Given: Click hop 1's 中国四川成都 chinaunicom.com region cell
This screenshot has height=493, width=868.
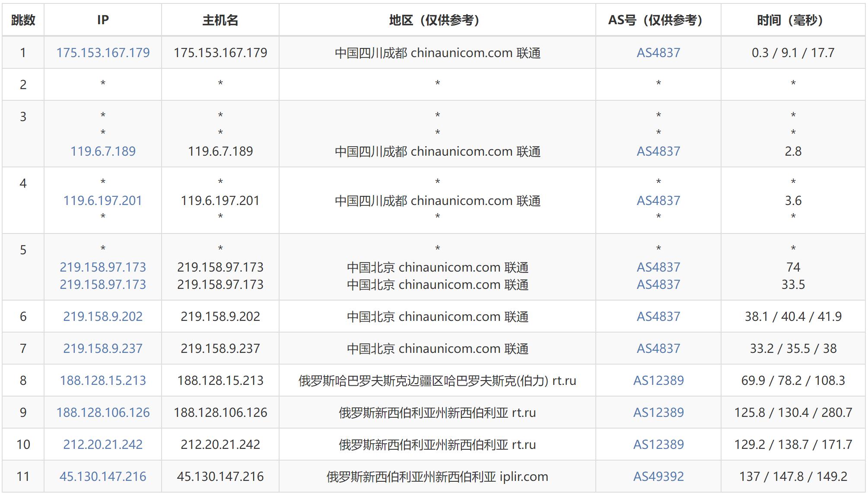Looking at the screenshot, I should (437, 53).
